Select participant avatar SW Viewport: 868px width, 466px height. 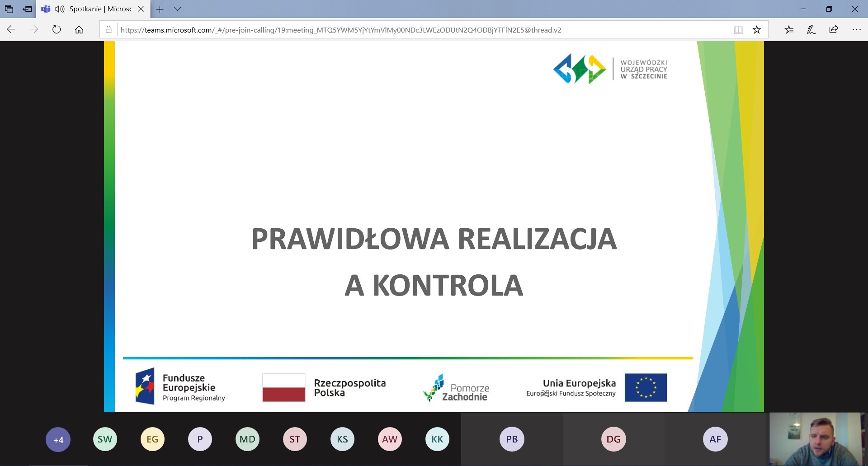tap(105, 439)
